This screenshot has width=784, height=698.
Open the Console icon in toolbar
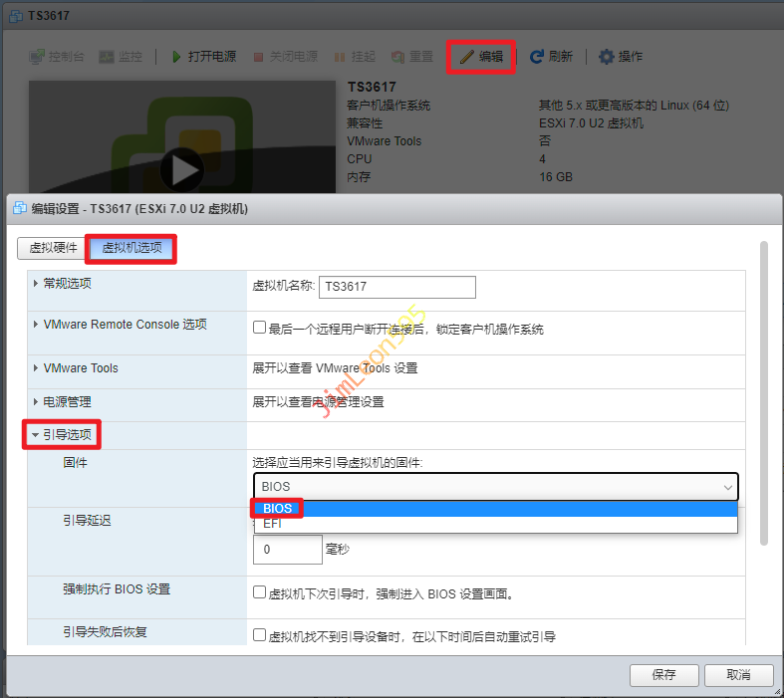(x=37, y=57)
